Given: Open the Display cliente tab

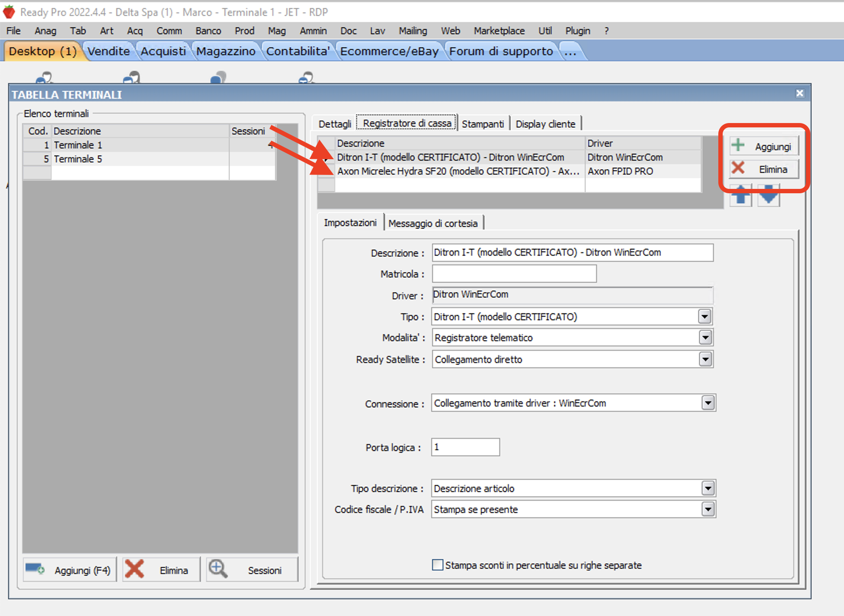Looking at the screenshot, I should (x=546, y=124).
